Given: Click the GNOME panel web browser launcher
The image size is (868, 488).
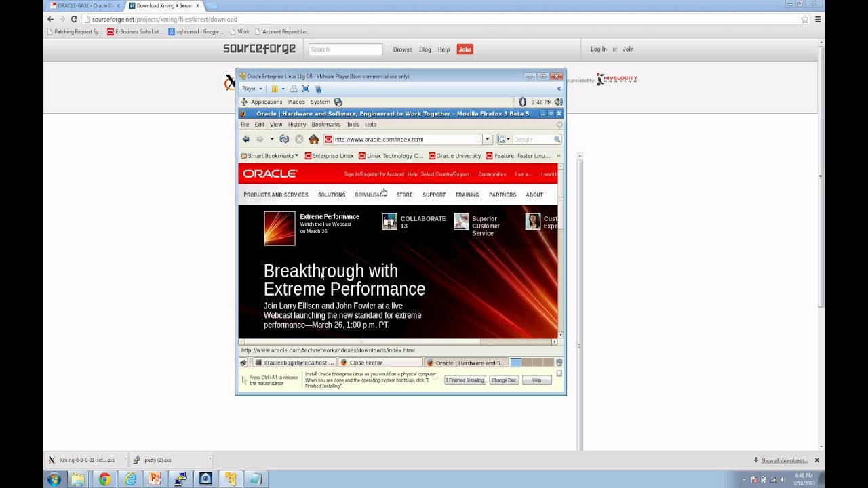Looking at the screenshot, I should (338, 102).
